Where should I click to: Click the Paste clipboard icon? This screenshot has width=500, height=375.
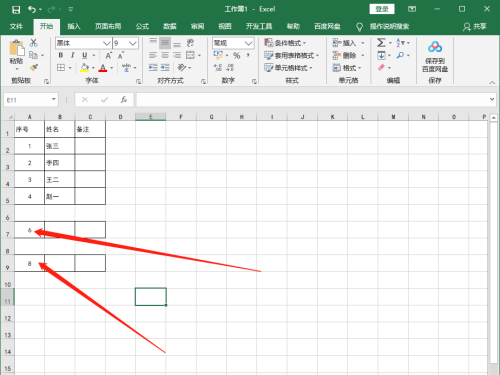pos(17,48)
